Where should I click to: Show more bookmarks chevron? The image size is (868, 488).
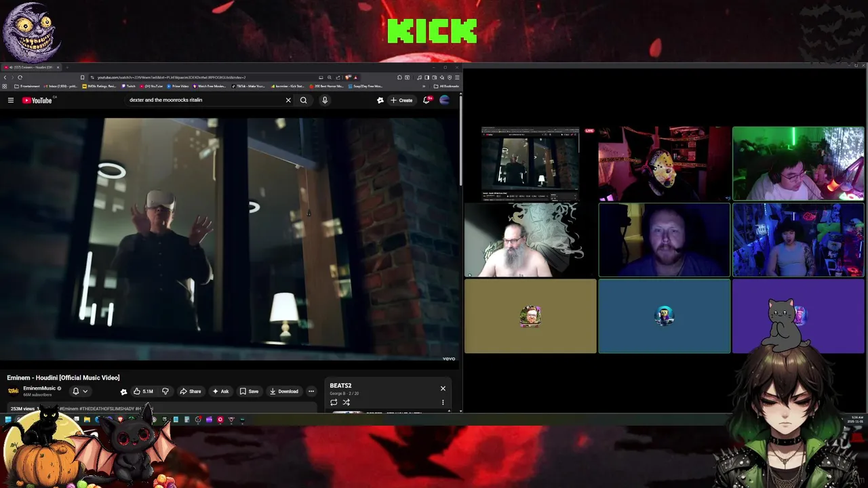pyautogui.click(x=425, y=86)
